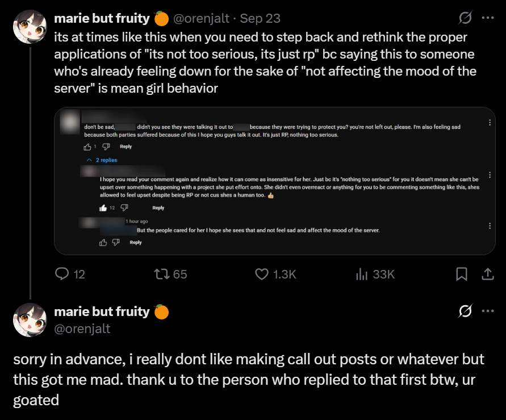This screenshot has width=506, height=420.
Task: Open the first tweet's more options menu
Action: coord(487,18)
